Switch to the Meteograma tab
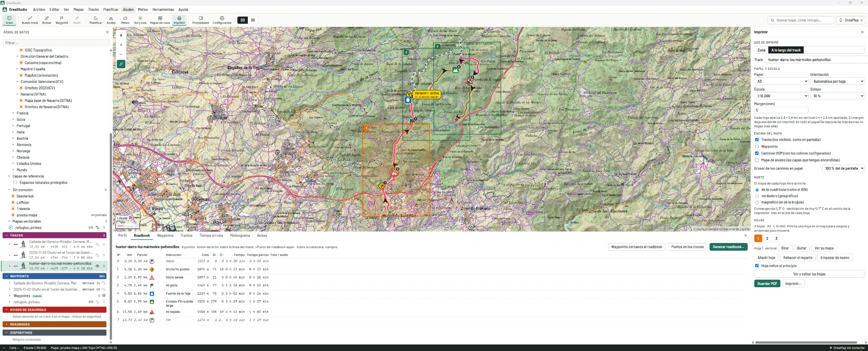 240,236
